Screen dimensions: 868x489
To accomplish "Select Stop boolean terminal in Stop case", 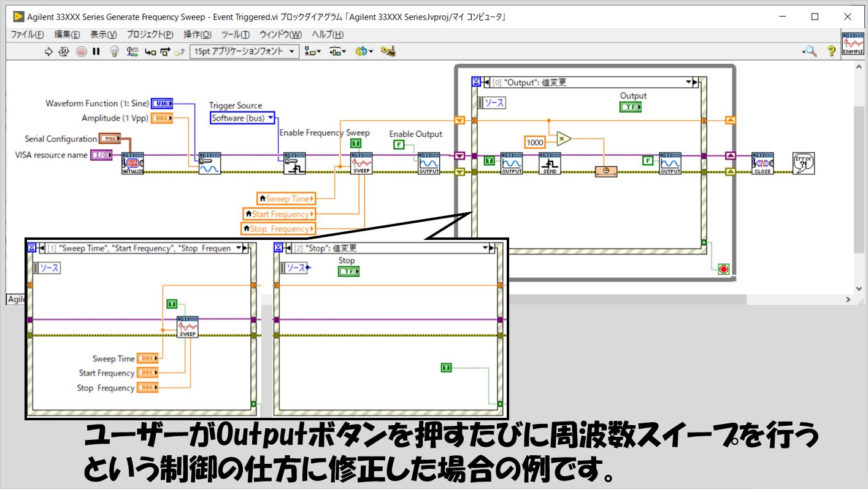I will point(348,271).
